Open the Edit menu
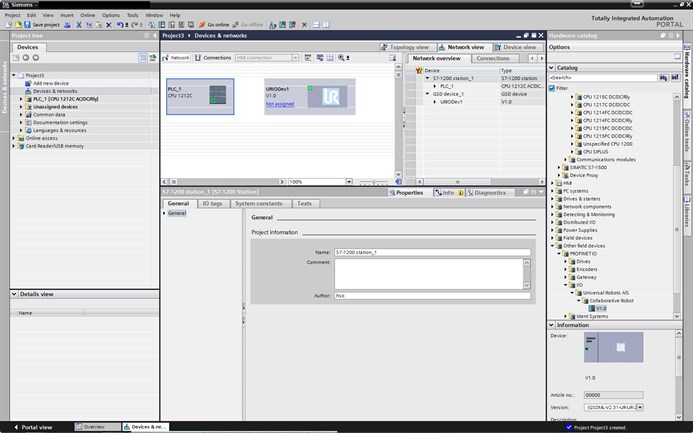Screen dimensions: 693x433 tap(31, 15)
